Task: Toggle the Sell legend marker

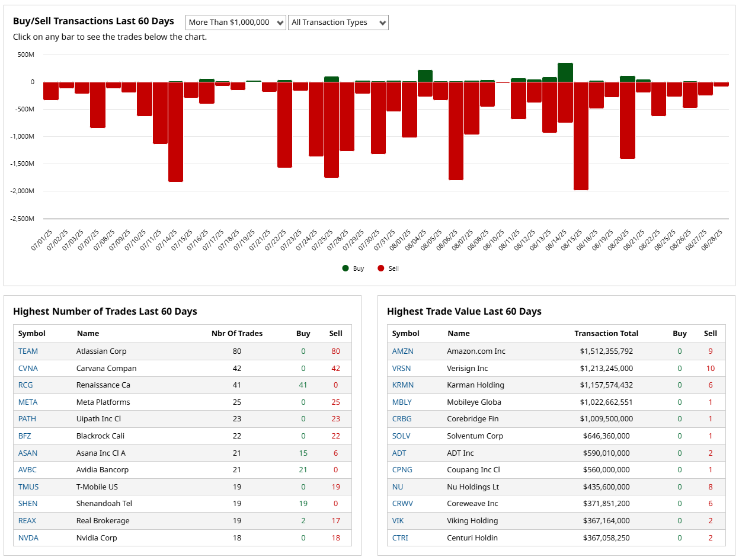Action: pos(381,268)
